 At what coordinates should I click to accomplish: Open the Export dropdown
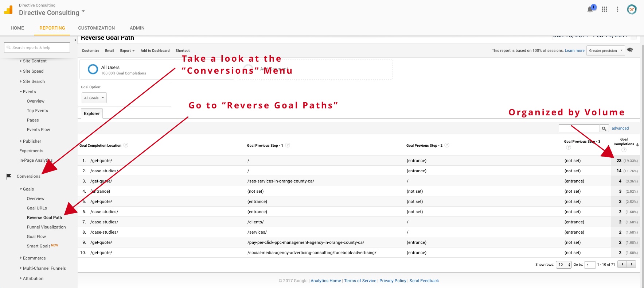127,51
